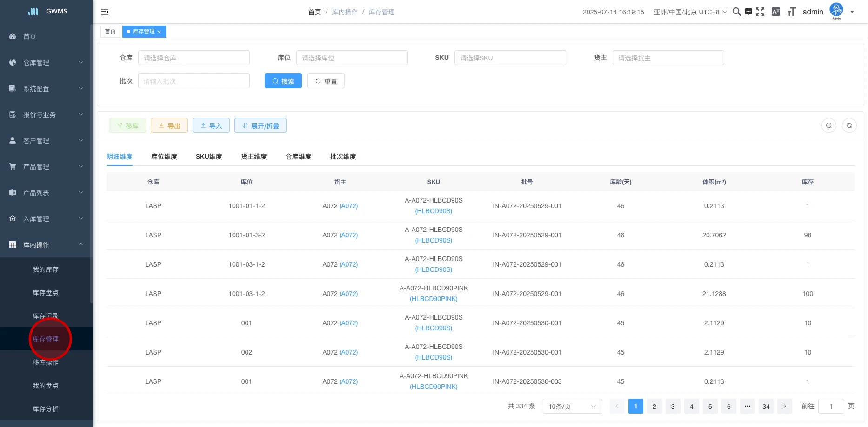Switch to the SKU维度 tab
Image resolution: width=868 pixels, height=427 pixels.
[209, 157]
